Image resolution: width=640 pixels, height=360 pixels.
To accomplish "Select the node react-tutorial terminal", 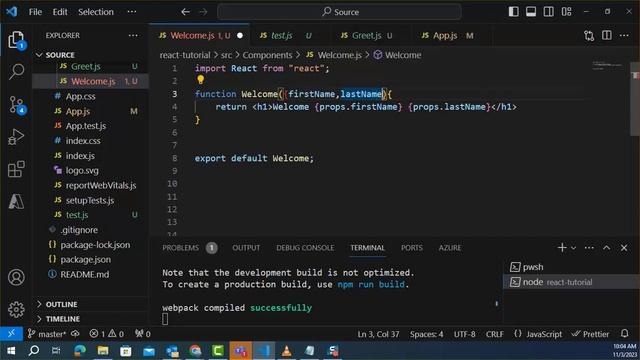I will (571, 282).
